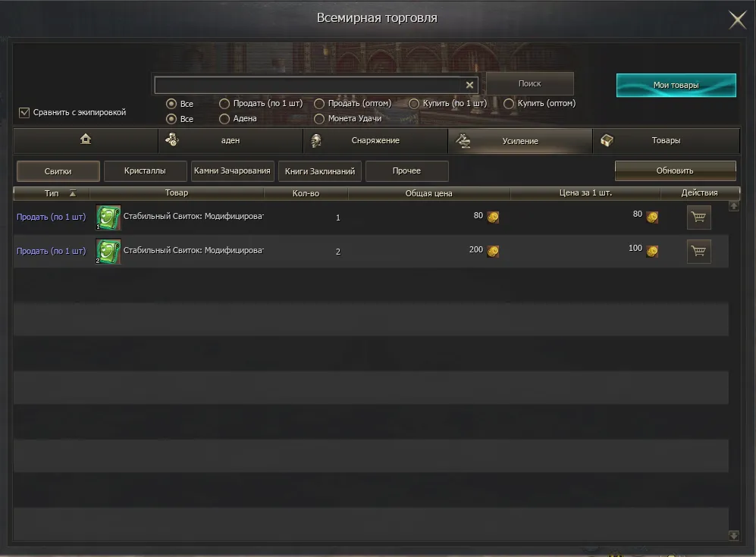Click scroll-up arrow at list top

pyautogui.click(x=733, y=206)
